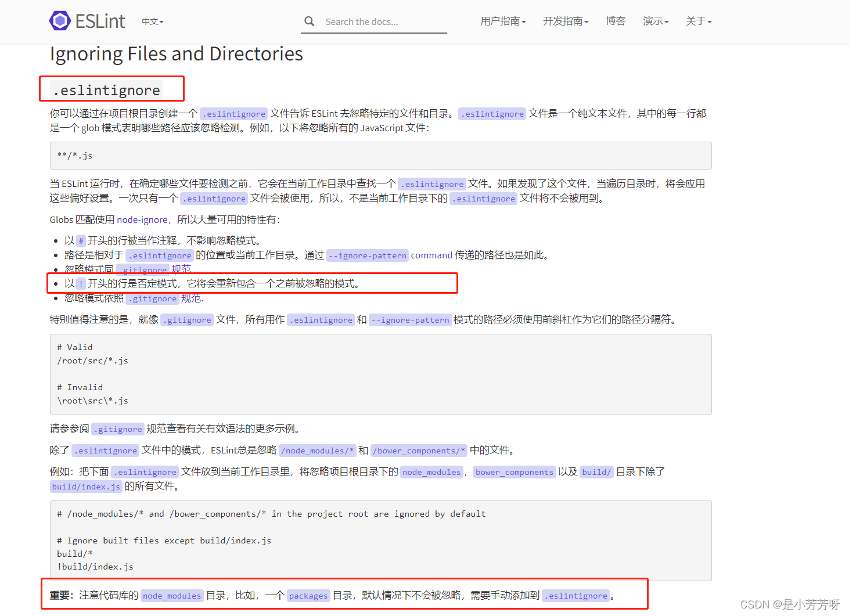Viewport: 849px width, 616px height.
Task: Select the 博客 menu item
Action: pos(616,21)
